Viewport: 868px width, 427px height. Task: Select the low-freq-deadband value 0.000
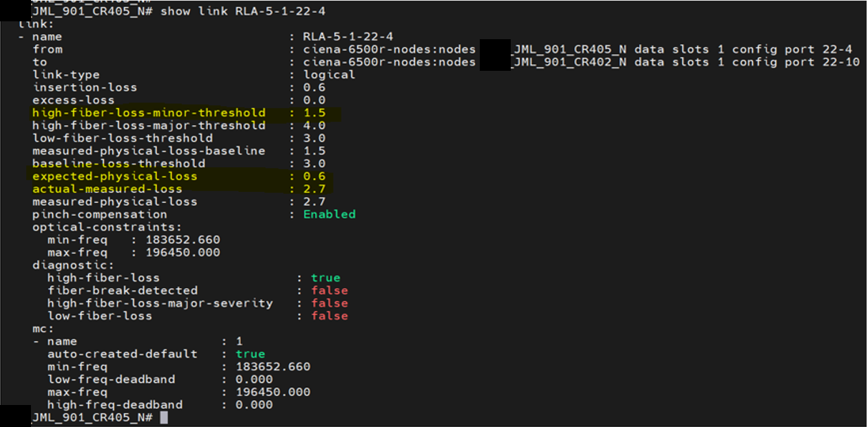(255, 380)
